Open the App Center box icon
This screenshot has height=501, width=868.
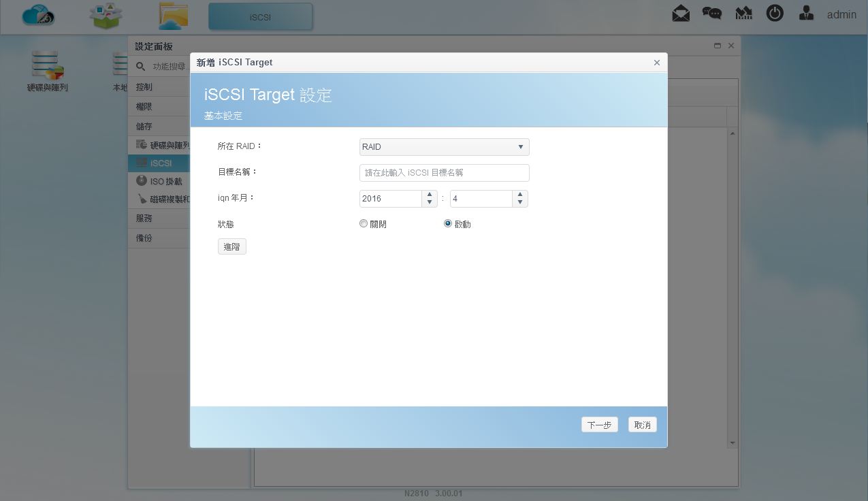pos(106,16)
